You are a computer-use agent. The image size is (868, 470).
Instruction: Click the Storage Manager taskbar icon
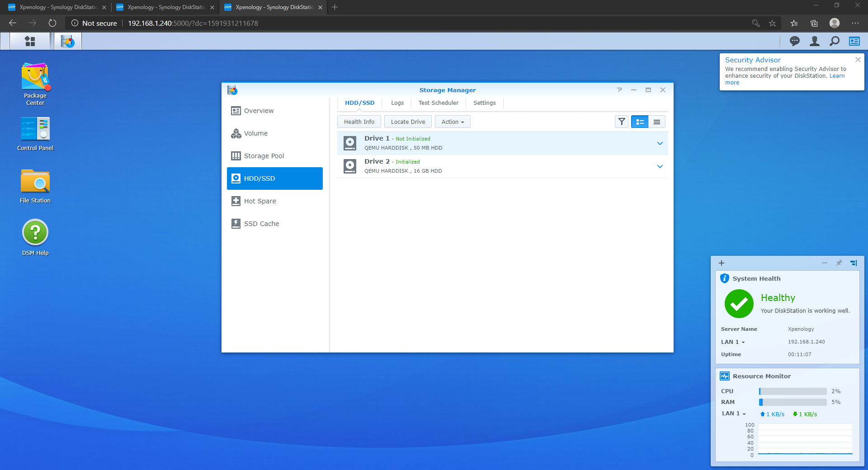click(68, 41)
